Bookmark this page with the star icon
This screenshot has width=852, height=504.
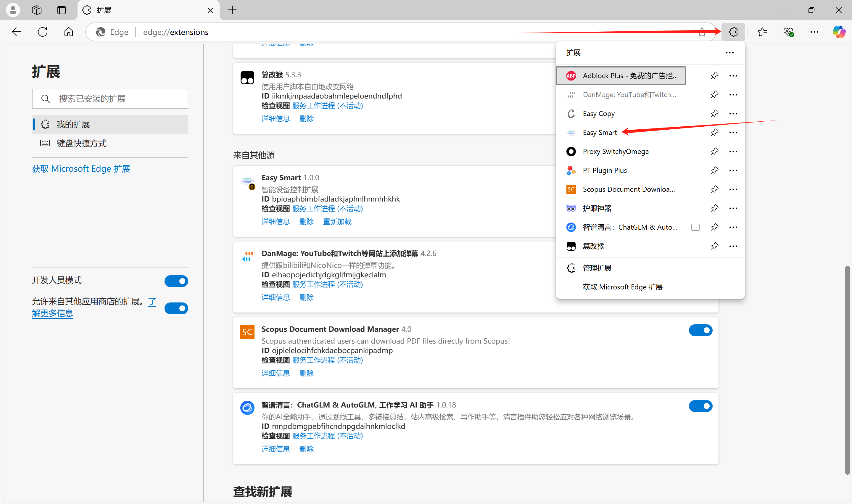coord(702,32)
